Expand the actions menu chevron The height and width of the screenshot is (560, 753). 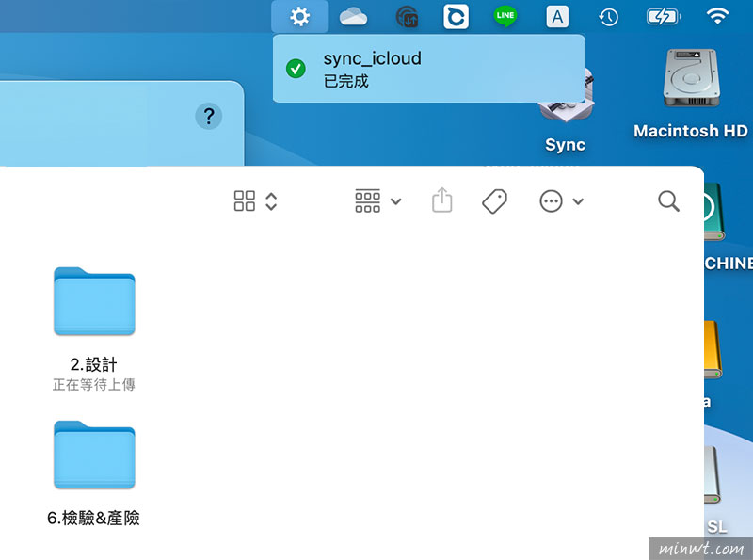pyautogui.click(x=578, y=201)
